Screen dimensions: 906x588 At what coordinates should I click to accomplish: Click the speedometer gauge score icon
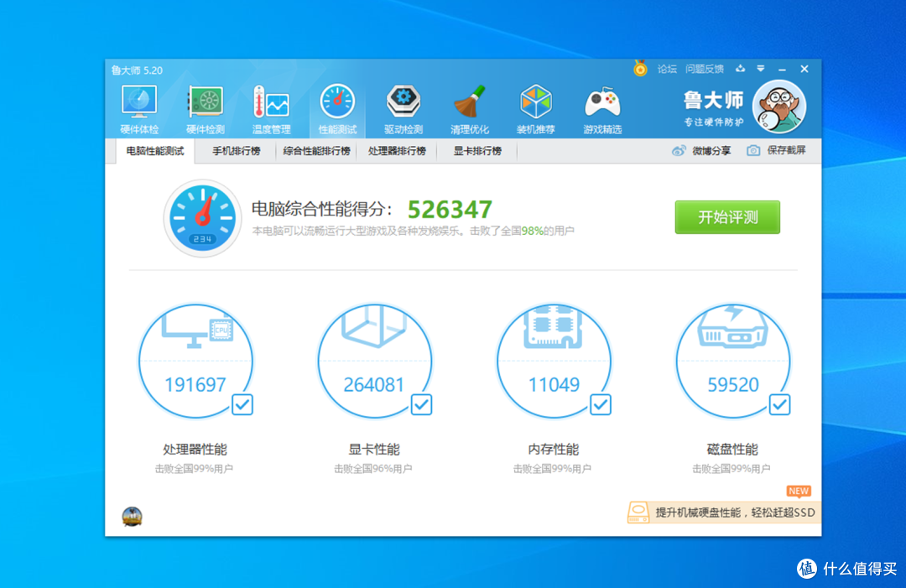point(202,218)
